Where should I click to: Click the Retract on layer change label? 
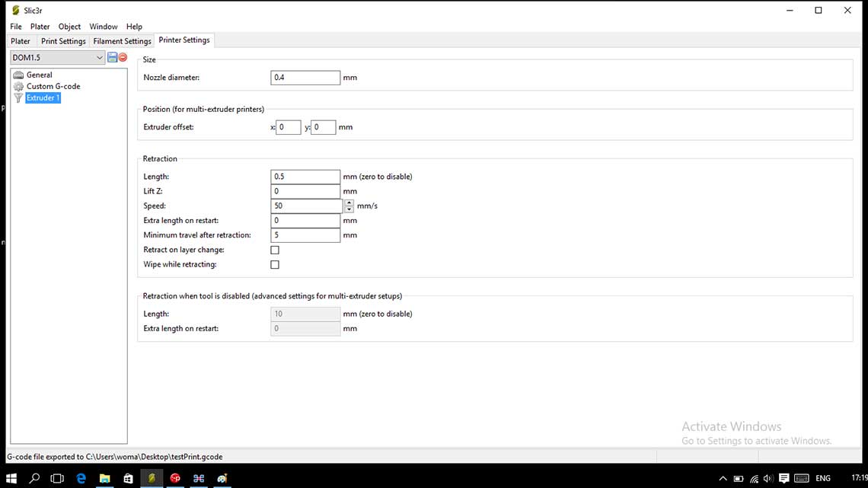click(x=183, y=250)
